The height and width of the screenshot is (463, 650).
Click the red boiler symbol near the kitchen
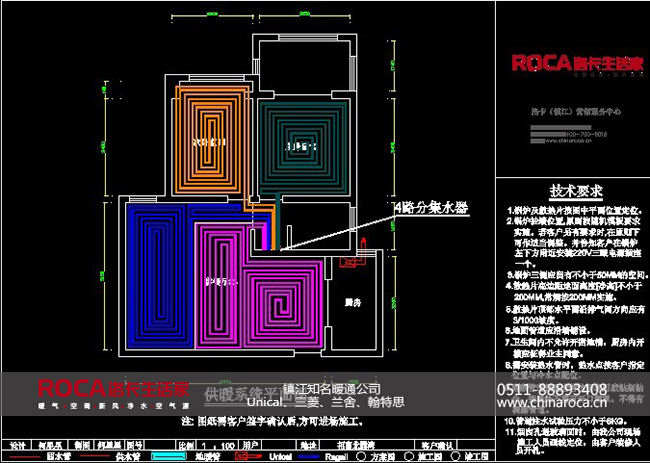pos(353,262)
